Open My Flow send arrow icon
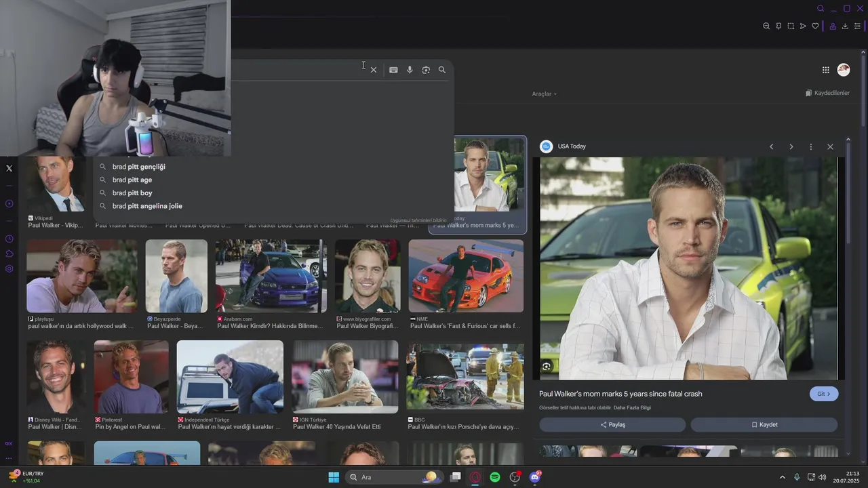The width and height of the screenshot is (868, 488). (803, 26)
